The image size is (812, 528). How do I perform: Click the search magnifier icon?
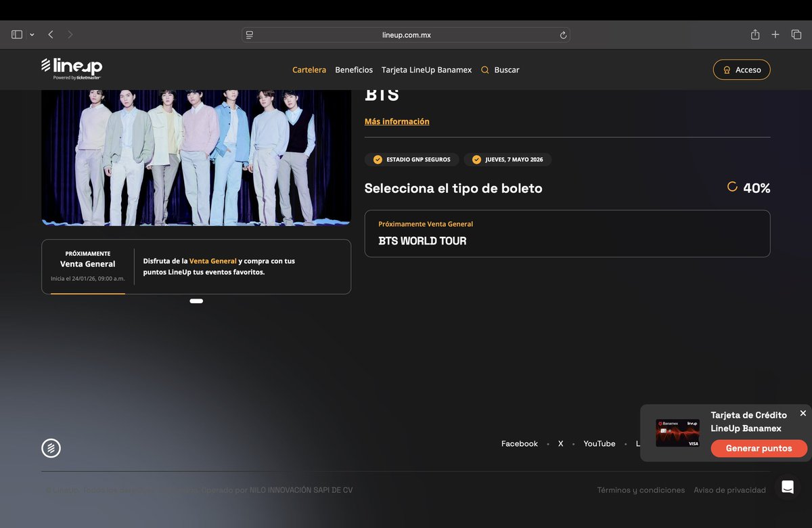coord(485,70)
